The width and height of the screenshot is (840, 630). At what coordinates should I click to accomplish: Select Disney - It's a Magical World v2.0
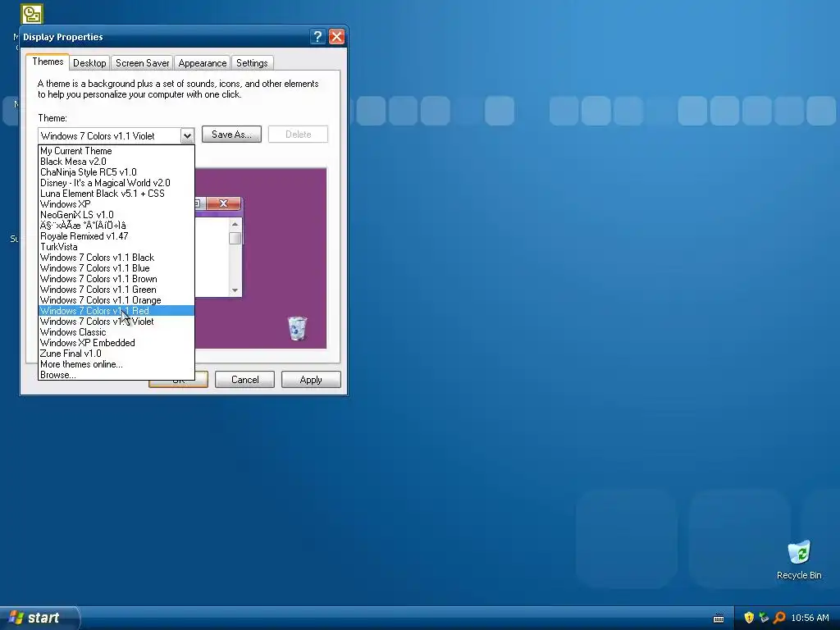coord(116,183)
